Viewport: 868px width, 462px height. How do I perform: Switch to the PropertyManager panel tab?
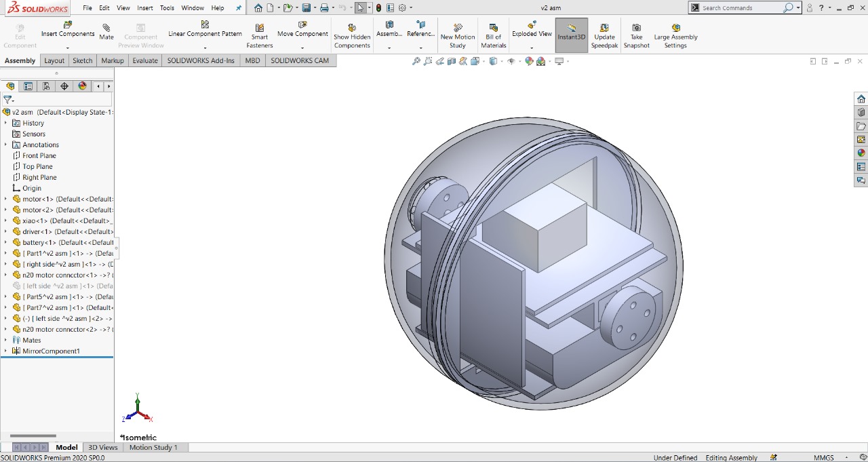point(28,86)
